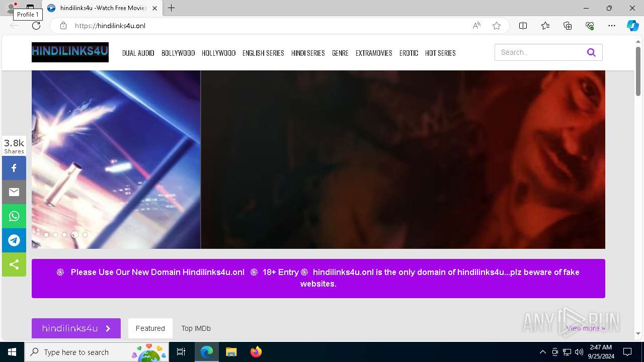Screen dimensions: 644x362
Task: Open Tab actions menu icon
Action: point(30,8)
